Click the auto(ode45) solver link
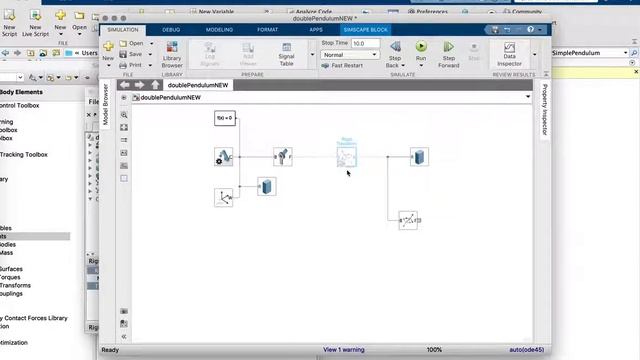Viewport: 640px width, 360px height. (x=527, y=350)
